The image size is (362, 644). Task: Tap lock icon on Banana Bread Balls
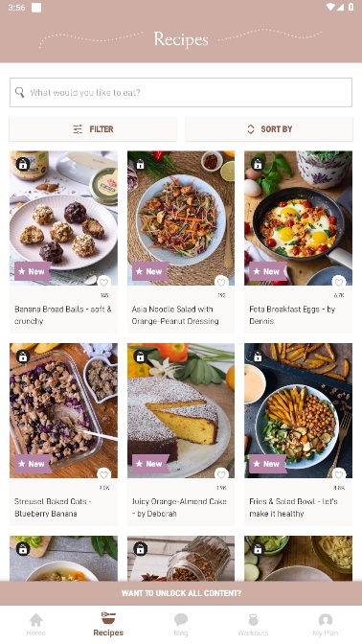coord(23,164)
